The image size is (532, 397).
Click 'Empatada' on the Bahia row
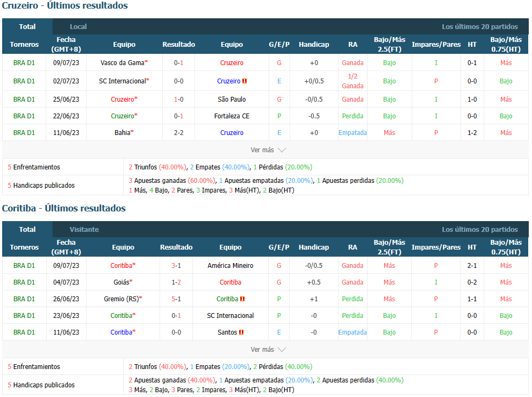[353, 132]
